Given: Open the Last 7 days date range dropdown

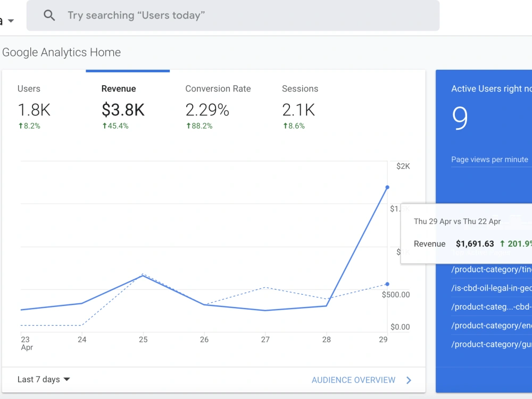Looking at the screenshot, I should (44, 379).
